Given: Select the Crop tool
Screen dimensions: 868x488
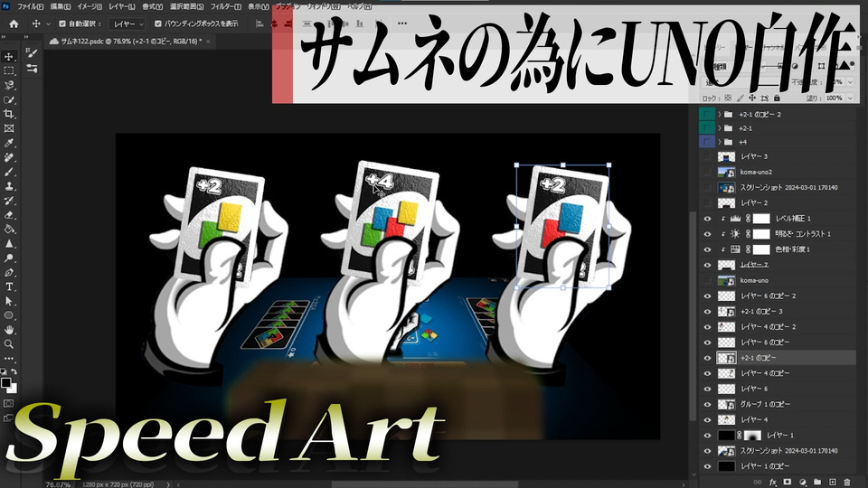Looking at the screenshot, I should [x=9, y=114].
